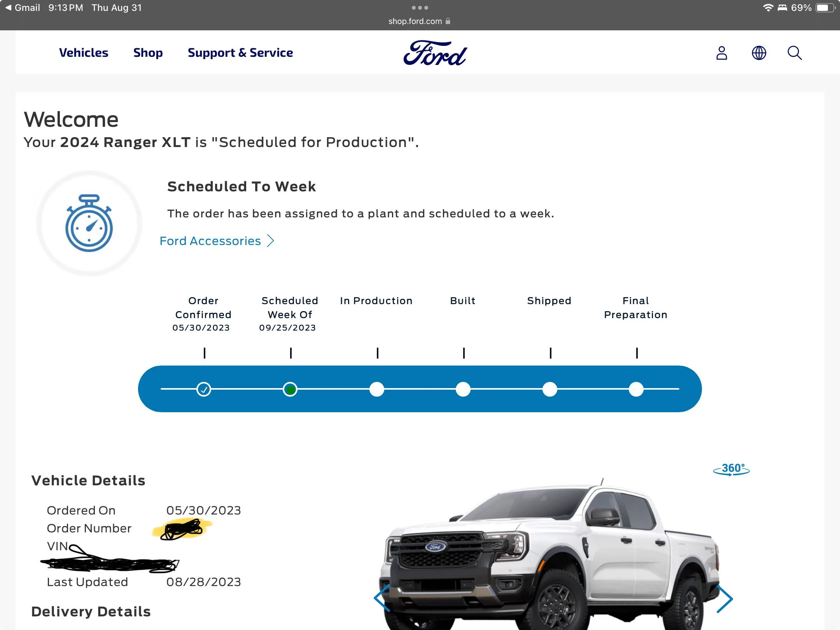
Task: Tap the shop.ford.com address bar
Action: [x=420, y=21]
